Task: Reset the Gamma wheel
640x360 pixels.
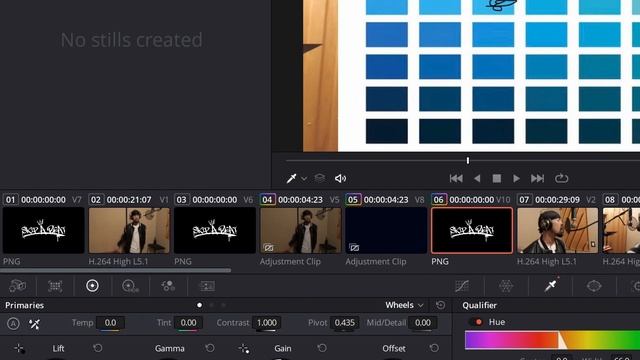Action: [x=210, y=348]
